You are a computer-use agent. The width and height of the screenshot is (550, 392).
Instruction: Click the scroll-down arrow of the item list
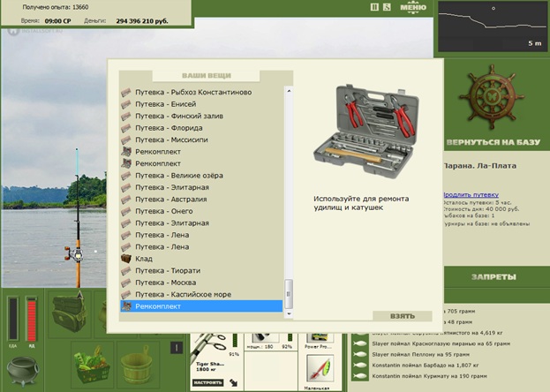click(289, 313)
